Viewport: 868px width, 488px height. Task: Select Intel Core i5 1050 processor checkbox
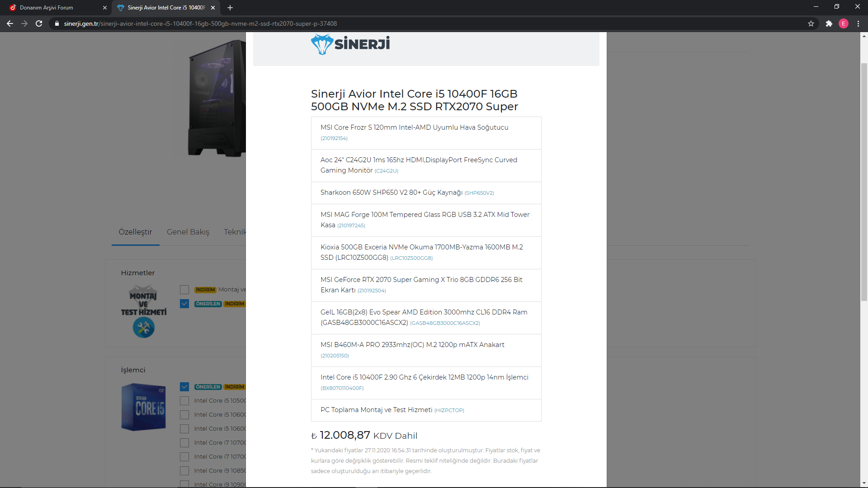click(x=184, y=401)
